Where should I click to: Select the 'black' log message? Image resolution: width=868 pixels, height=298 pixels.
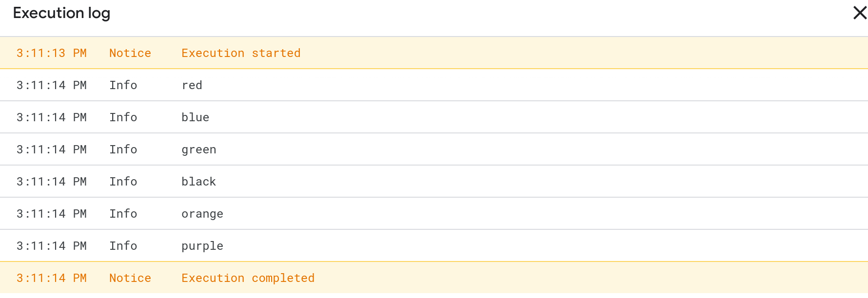(198, 182)
